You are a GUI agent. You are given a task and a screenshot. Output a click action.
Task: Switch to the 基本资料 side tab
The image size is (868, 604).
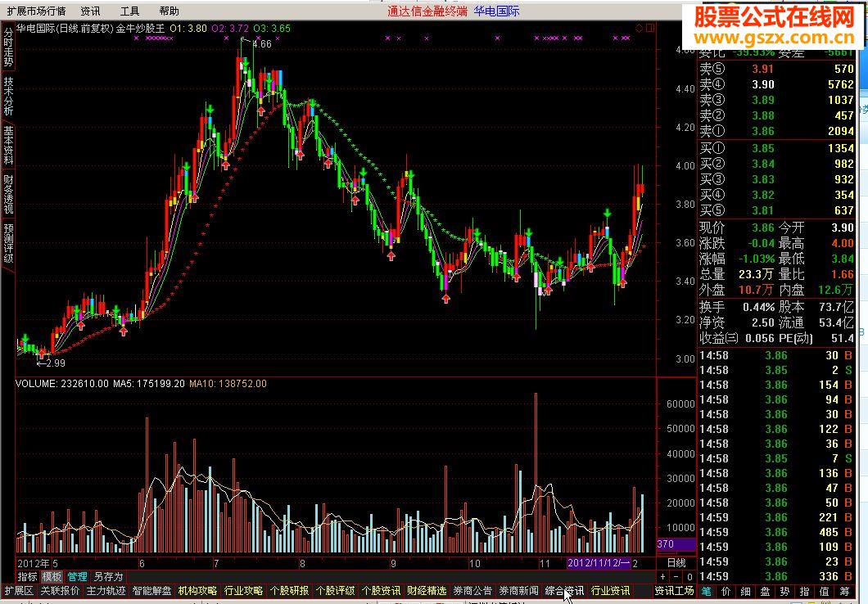8,144
